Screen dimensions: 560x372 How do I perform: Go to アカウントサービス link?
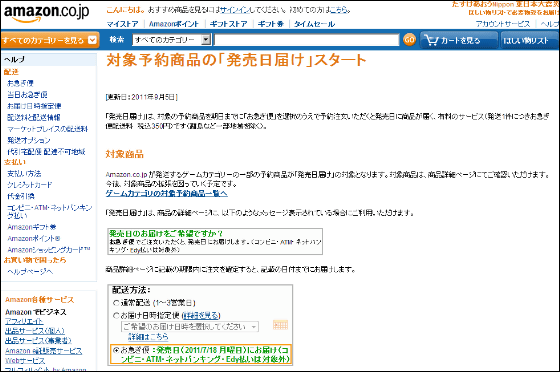click(x=503, y=24)
